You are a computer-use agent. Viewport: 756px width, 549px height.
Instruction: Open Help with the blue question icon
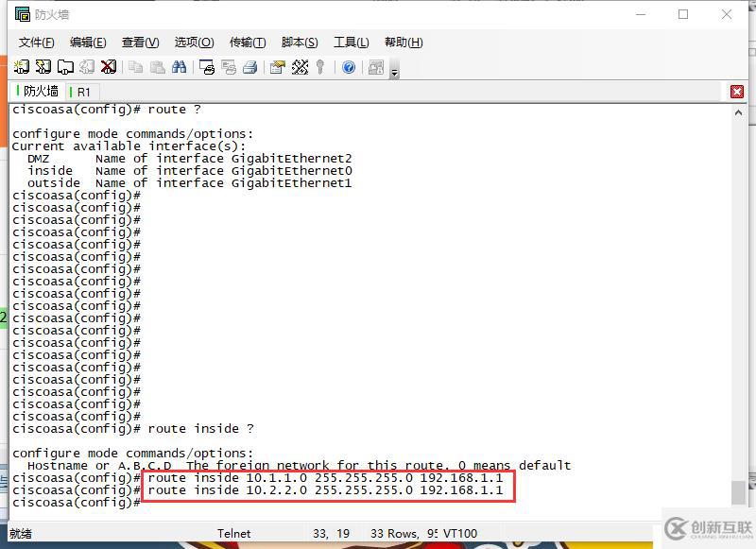(349, 67)
